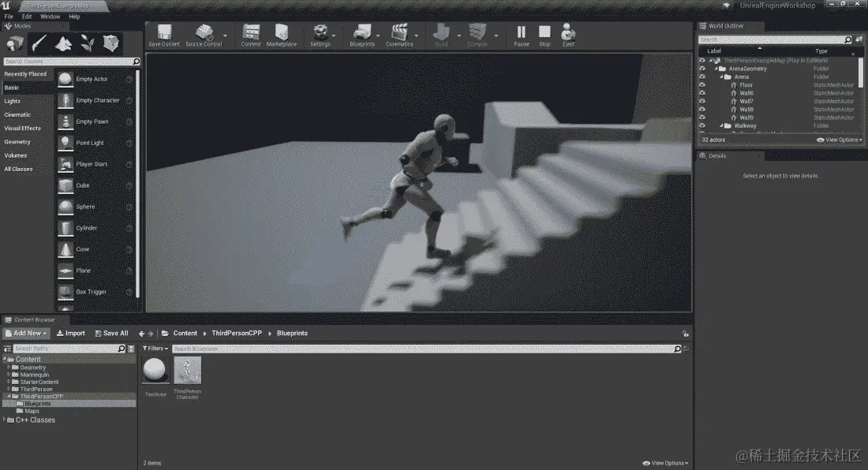Open Source Control dropdown arrow
The width and height of the screenshot is (868, 470).
coord(225,36)
